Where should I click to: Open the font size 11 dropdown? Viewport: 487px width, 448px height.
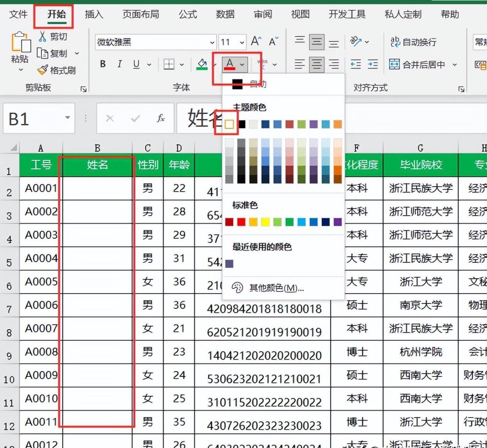[242, 42]
